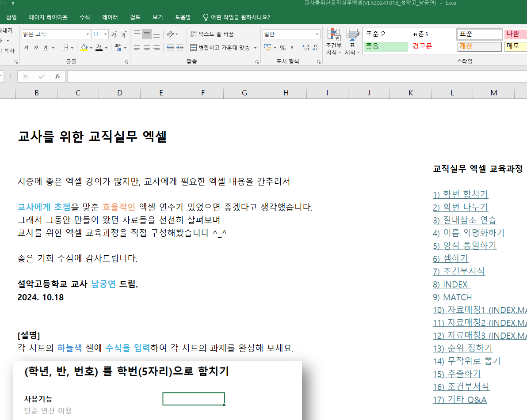Open the 수식 tab
527x420 pixels.
point(85,17)
